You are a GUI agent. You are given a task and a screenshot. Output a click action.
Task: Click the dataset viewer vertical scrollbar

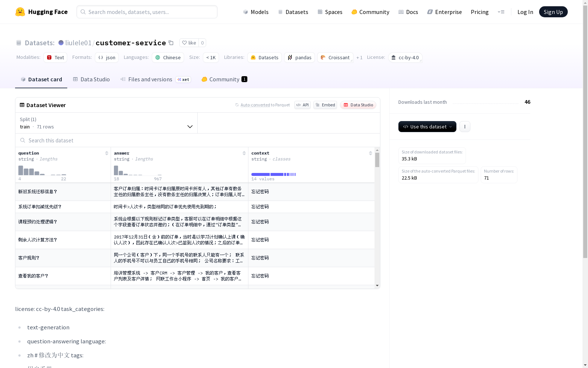point(377,160)
